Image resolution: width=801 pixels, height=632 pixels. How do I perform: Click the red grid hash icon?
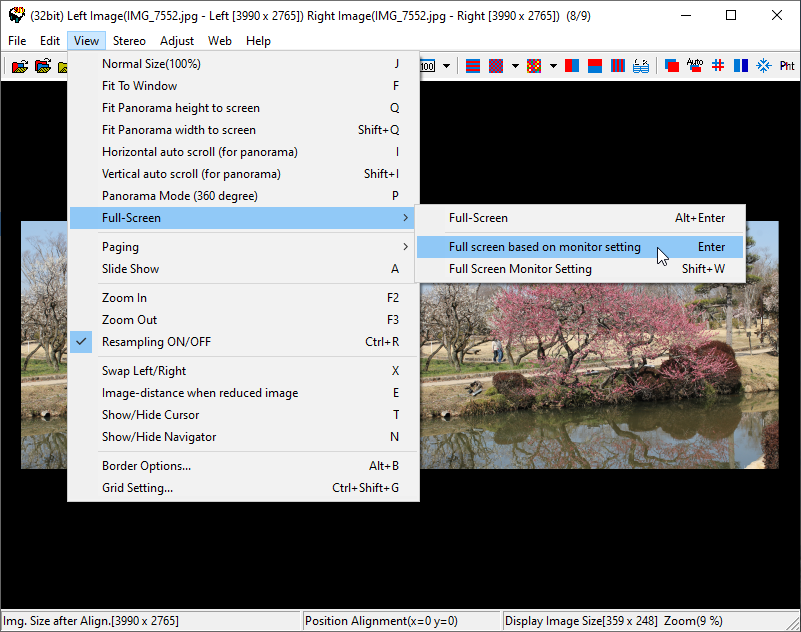point(718,66)
